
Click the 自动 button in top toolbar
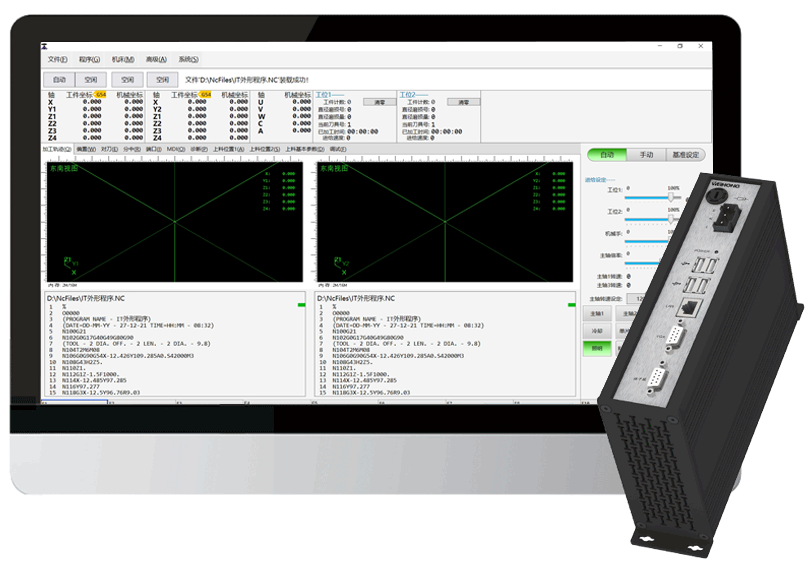(x=59, y=79)
